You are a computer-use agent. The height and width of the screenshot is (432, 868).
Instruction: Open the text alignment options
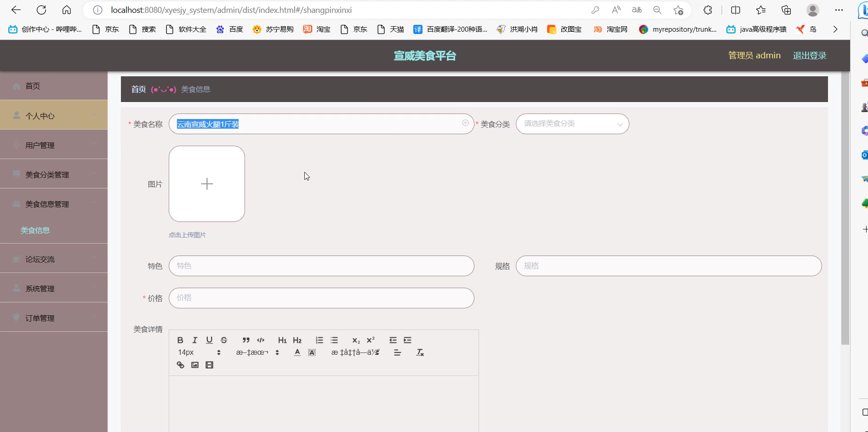(398, 352)
